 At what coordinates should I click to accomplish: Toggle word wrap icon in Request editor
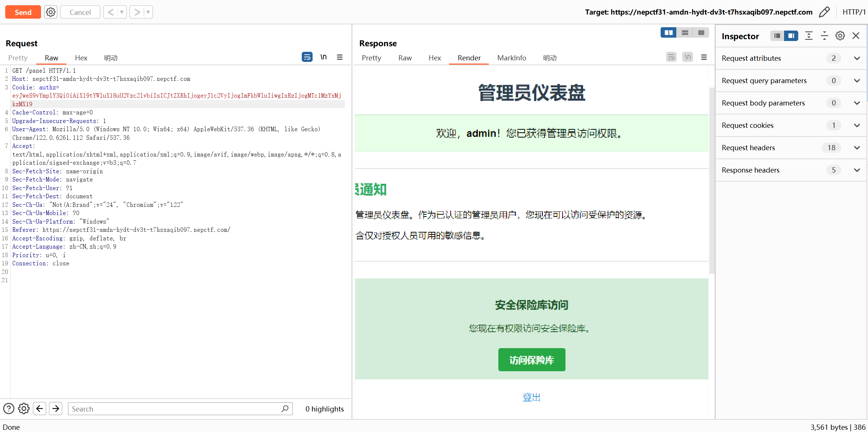pyautogui.click(x=307, y=57)
